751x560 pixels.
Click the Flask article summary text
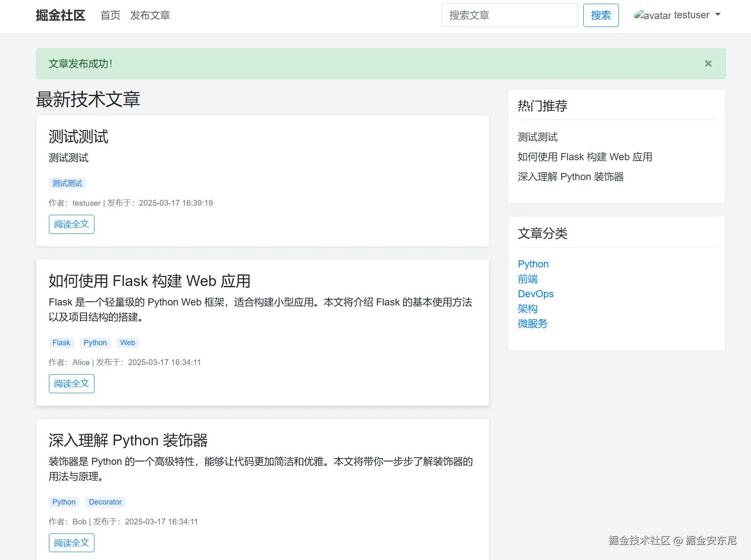(x=261, y=310)
